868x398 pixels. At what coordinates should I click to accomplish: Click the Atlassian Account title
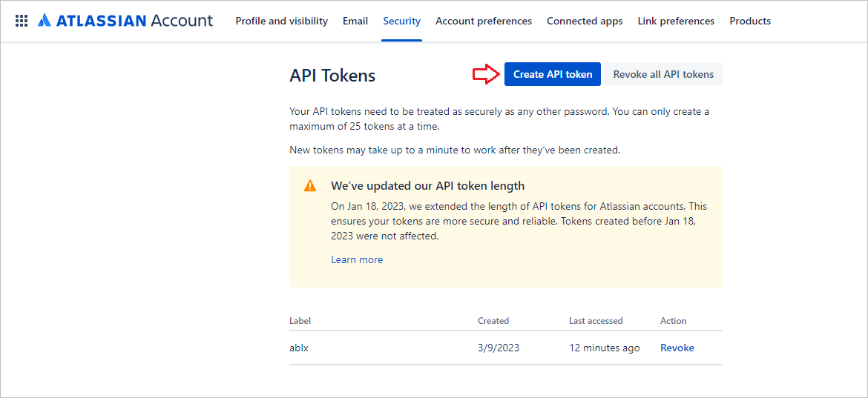[125, 21]
